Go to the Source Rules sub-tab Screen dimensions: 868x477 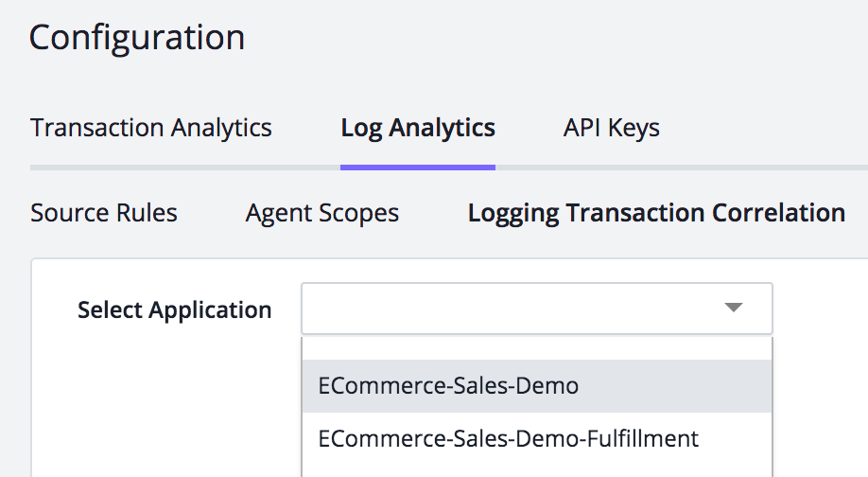104,213
